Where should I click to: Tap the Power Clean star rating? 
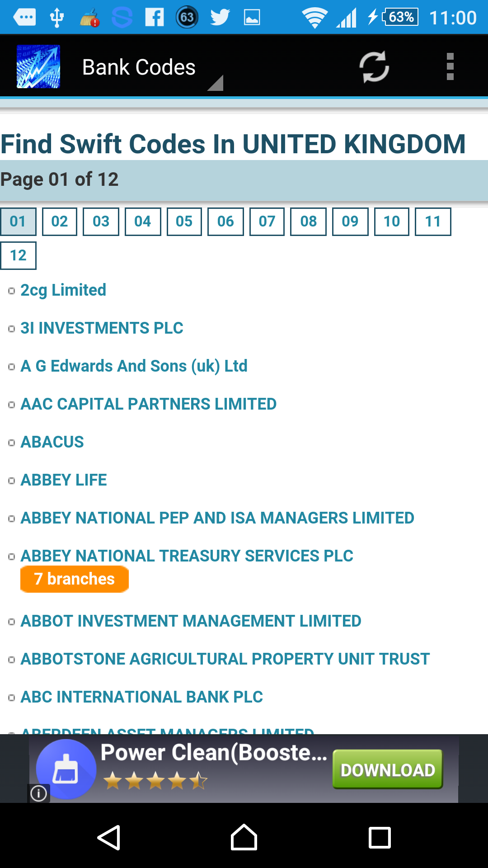click(x=155, y=781)
